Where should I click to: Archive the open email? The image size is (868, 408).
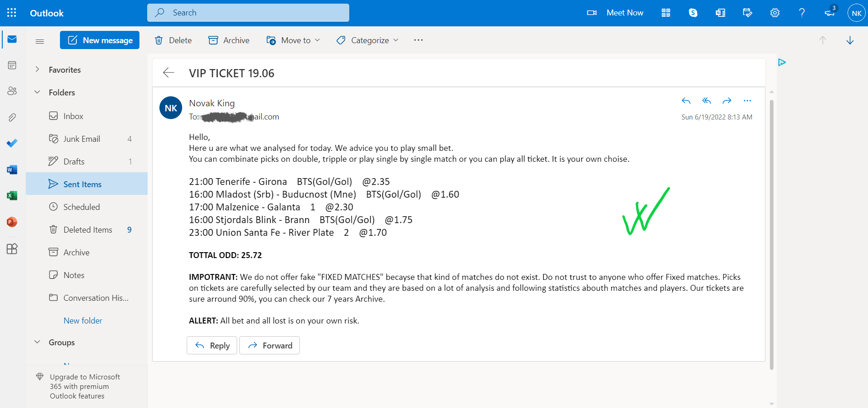[x=229, y=40]
